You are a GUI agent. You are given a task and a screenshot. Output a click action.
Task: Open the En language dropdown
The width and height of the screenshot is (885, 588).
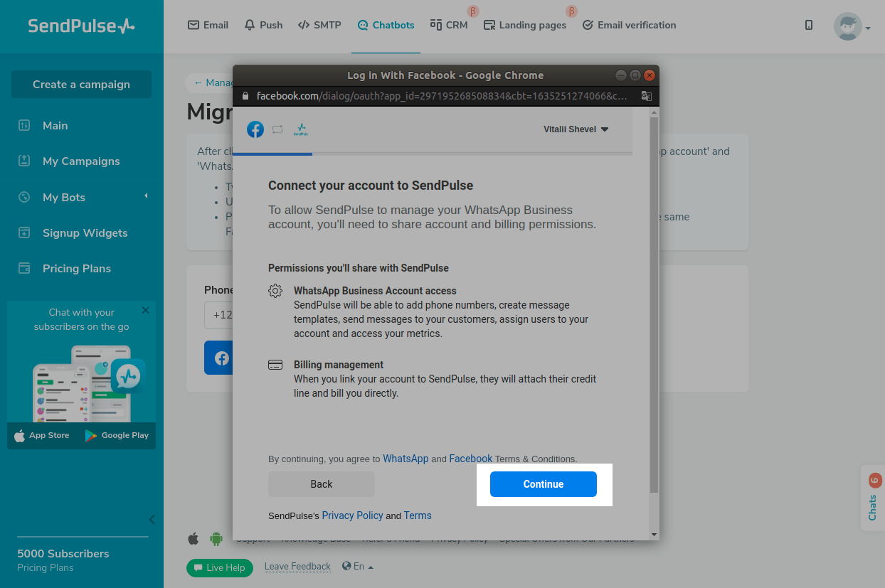point(358,567)
